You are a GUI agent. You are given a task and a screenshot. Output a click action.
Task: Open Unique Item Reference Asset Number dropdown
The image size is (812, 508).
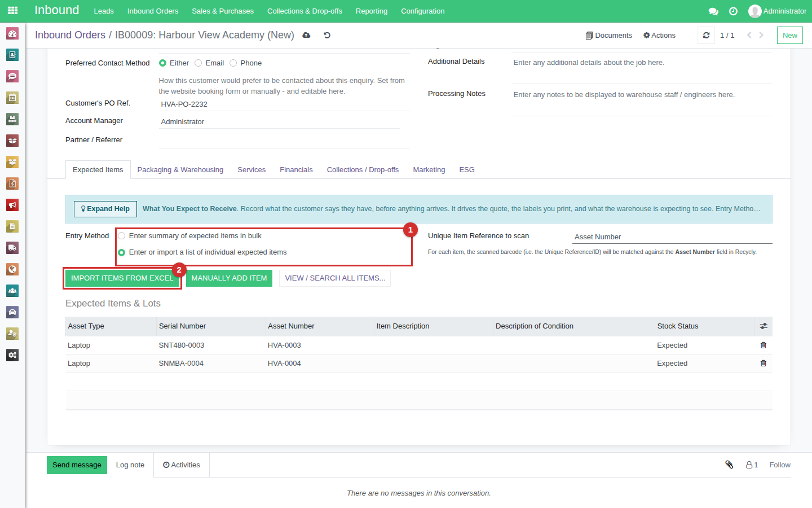(x=672, y=237)
